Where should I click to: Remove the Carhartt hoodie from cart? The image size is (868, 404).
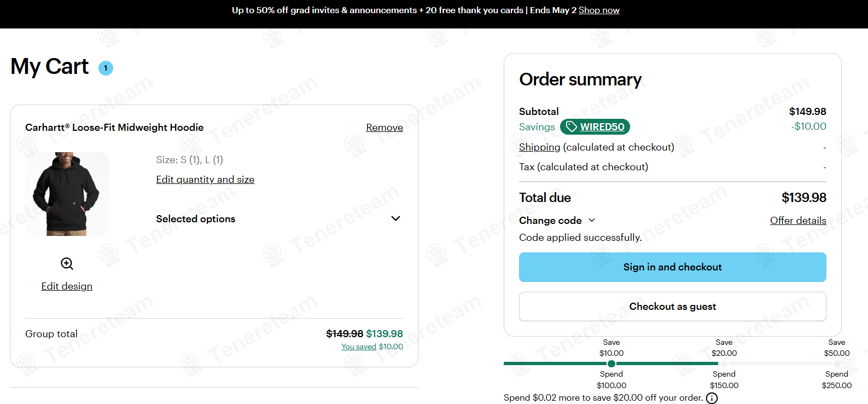[385, 128]
